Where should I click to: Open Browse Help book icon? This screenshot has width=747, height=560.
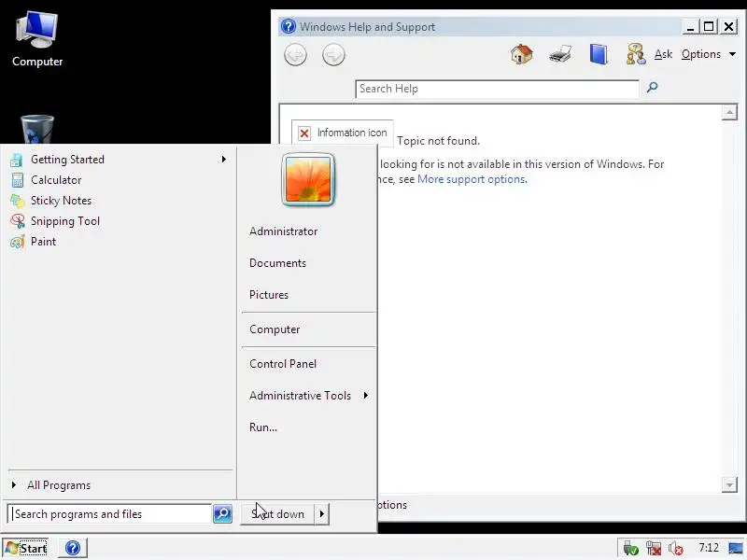tap(599, 54)
